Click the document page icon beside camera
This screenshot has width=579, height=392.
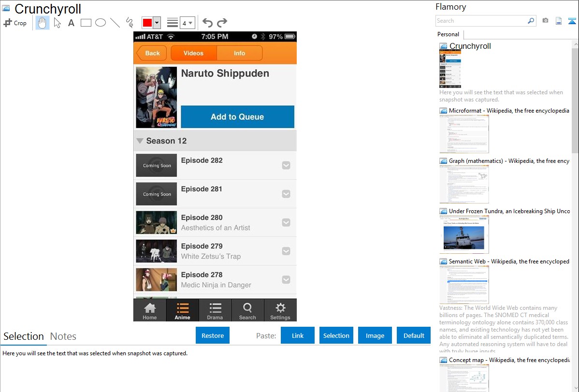click(559, 21)
